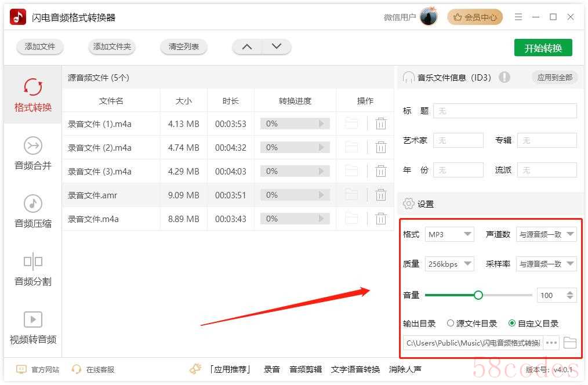Image resolution: width=588 pixels, height=385 pixels.
Task: Delete 录音文件 (1).m4a with its trash icon
Action: (380, 124)
